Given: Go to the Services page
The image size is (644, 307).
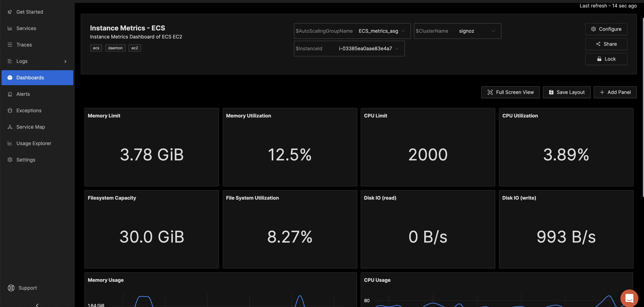Looking at the screenshot, I should 37,28.
